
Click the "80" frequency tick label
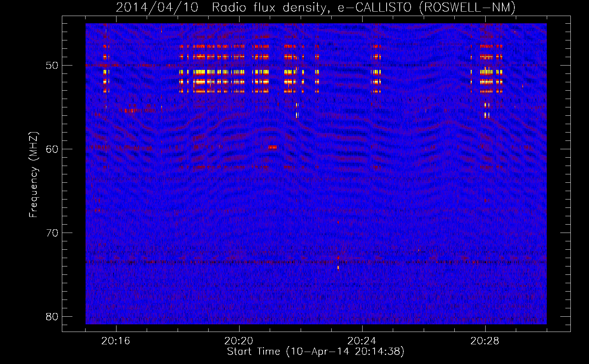(52, 317)
